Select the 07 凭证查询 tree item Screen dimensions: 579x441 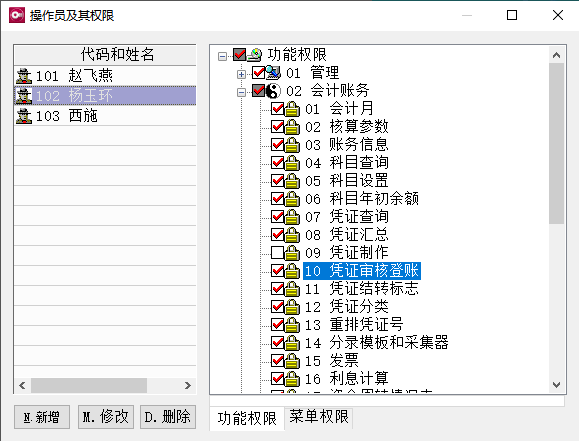click(347, 217)
